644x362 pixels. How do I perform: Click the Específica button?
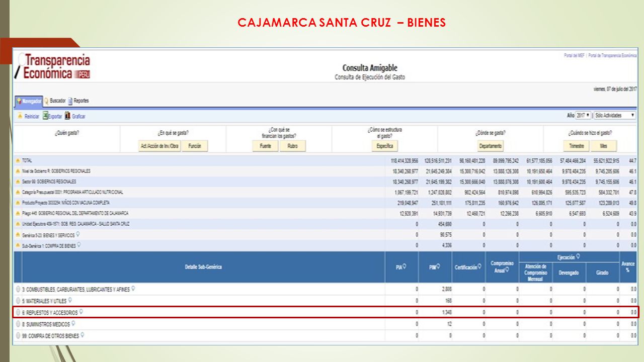pyautogui.click(x=384, y=146)
